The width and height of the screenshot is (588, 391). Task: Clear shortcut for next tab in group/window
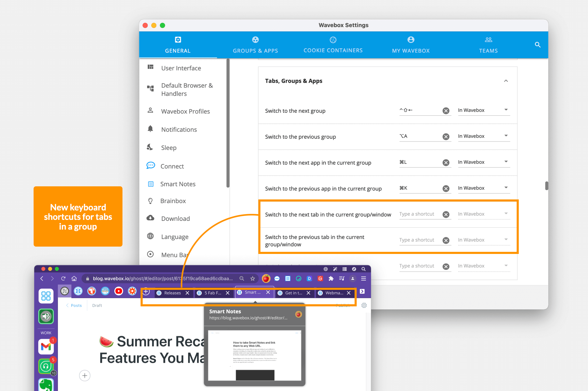(x=446, y=214)
